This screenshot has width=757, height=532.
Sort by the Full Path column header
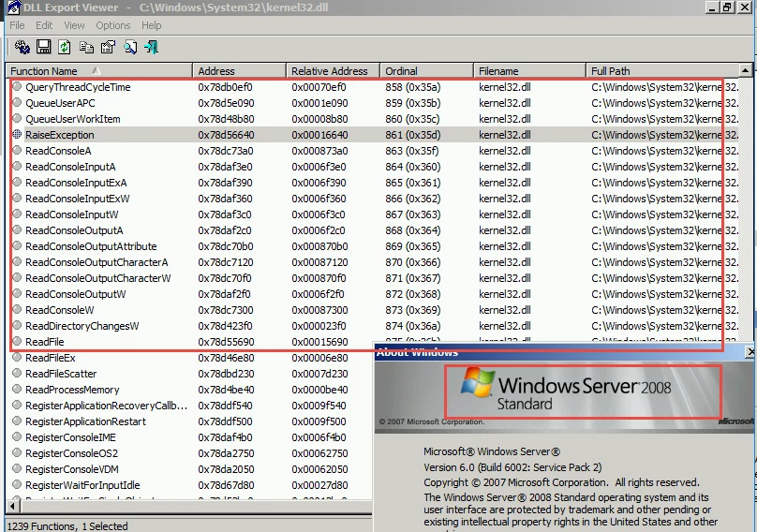point(661,71)
